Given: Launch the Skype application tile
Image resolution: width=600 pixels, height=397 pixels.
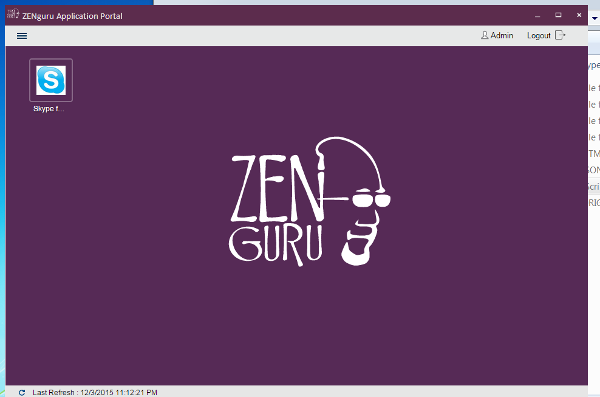Looking at the screenshot, I should click(51, 80).
